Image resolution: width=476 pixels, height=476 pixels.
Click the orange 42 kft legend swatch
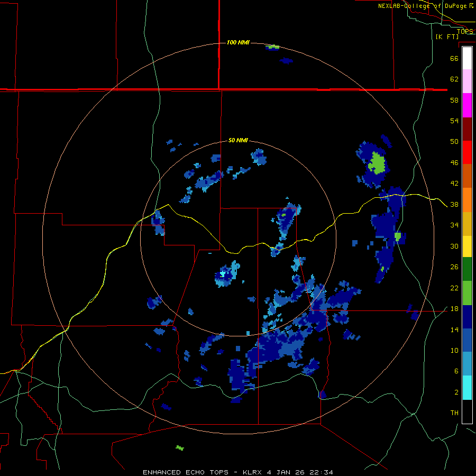(x=467, y=200)
